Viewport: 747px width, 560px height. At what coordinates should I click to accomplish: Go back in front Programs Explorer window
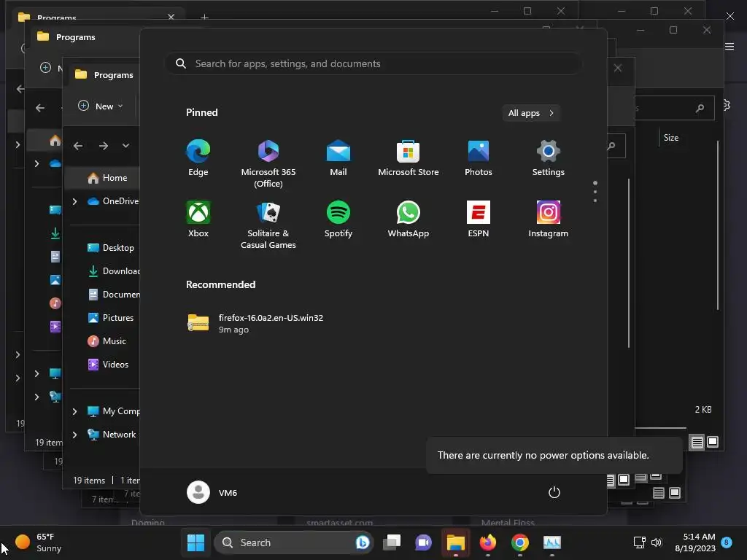point(78,146)
